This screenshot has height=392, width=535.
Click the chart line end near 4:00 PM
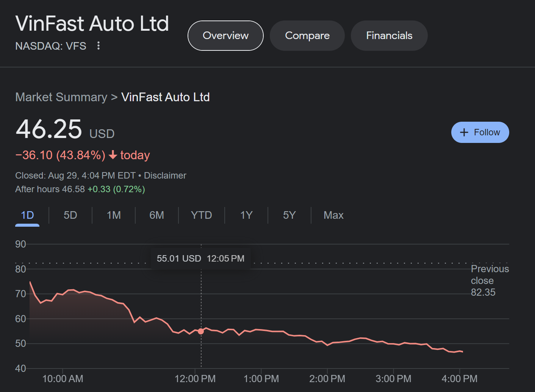[462, 352]
